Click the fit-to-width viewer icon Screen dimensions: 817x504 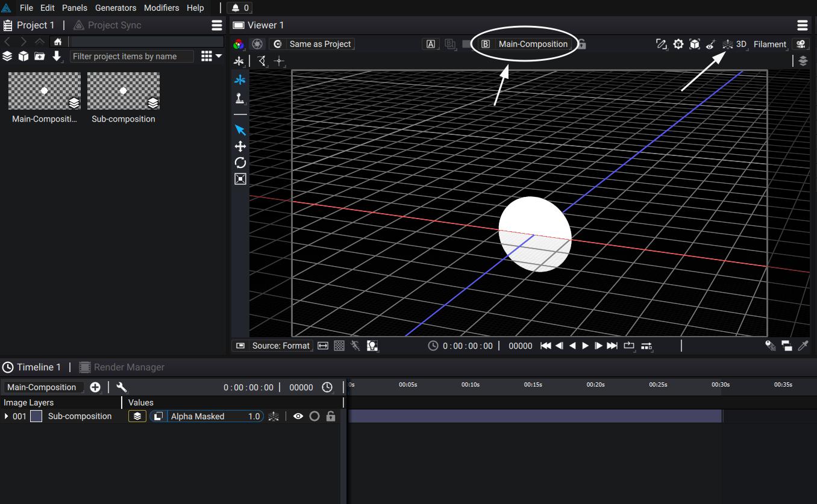point(323,346)
